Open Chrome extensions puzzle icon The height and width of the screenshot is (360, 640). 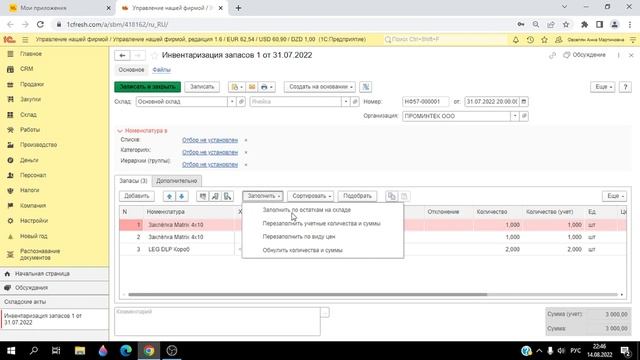(x=584, y=24)
